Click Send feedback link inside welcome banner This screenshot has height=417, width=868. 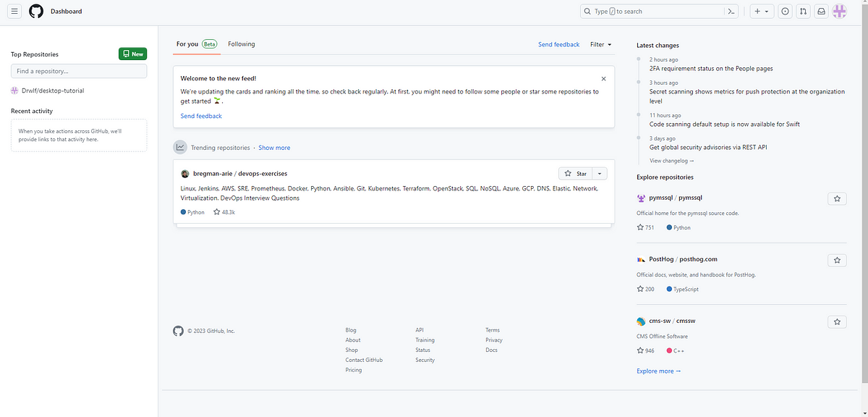click(x=201, y=116)
